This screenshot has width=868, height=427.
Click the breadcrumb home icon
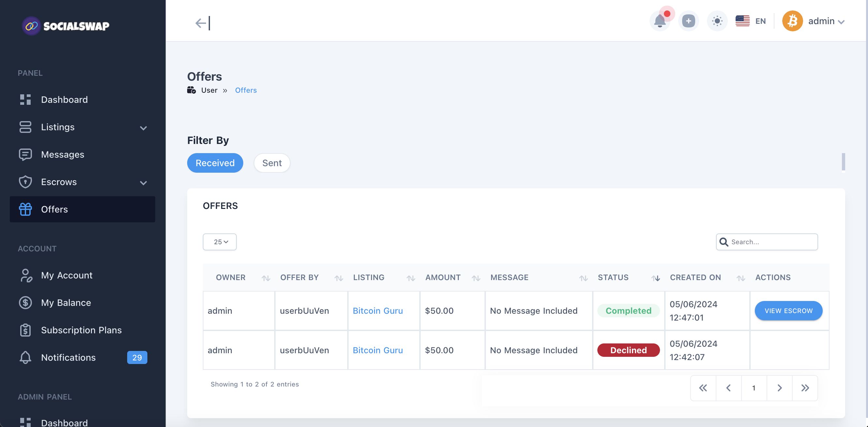click(191, 90)
